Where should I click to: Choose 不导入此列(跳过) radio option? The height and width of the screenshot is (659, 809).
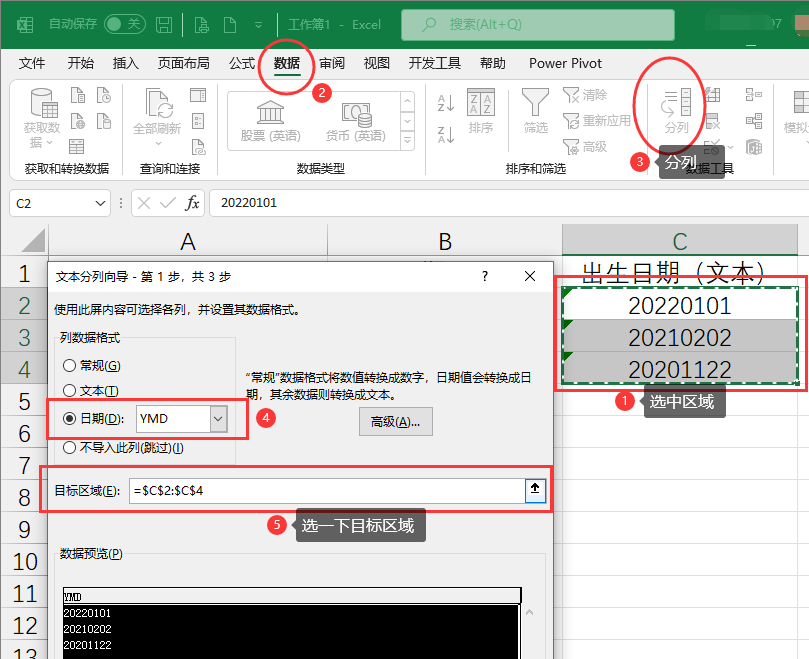[69, 447]
